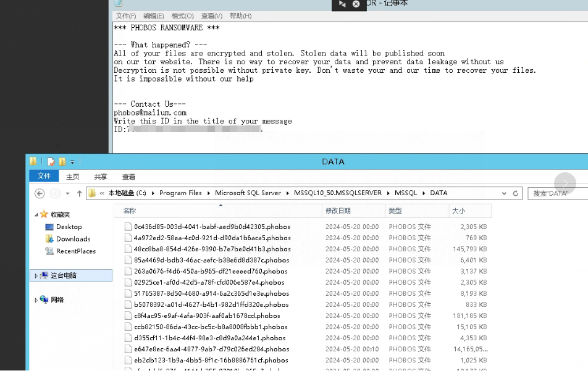Click the close X on the floating overlay bar
588x389 pixels.
click(x=356, y=4)
